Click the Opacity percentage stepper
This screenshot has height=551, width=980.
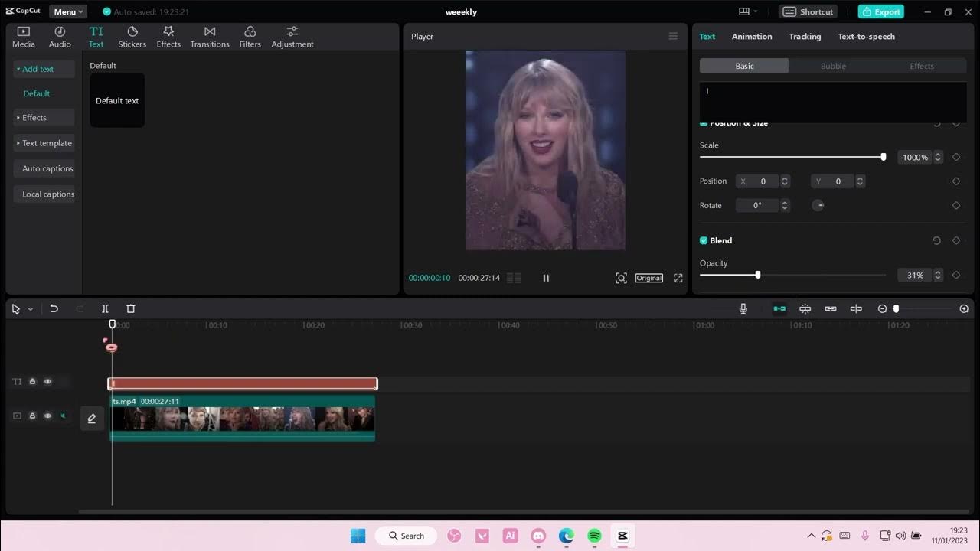pyautogui.click(x=939, y=275)
